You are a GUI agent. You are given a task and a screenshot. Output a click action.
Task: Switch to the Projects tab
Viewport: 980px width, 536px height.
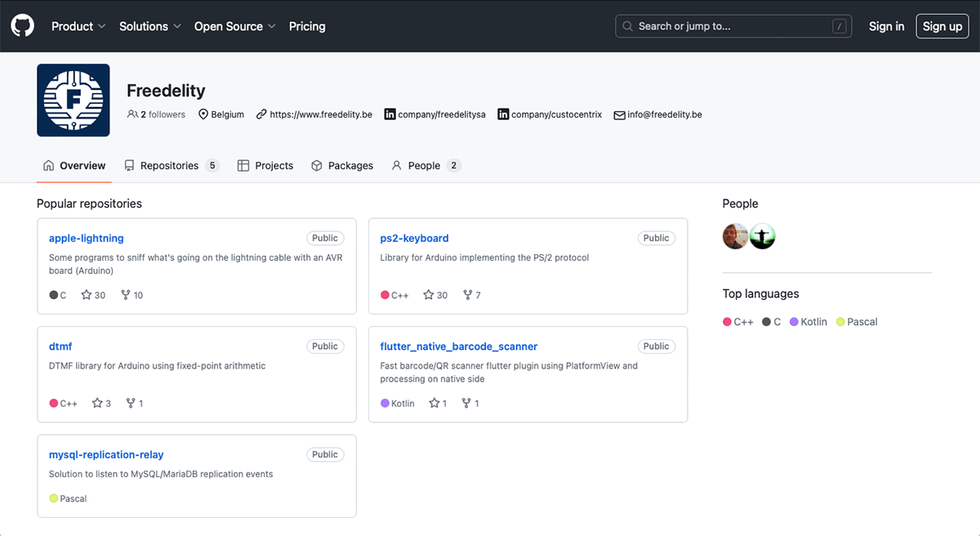tap(265, 165)
